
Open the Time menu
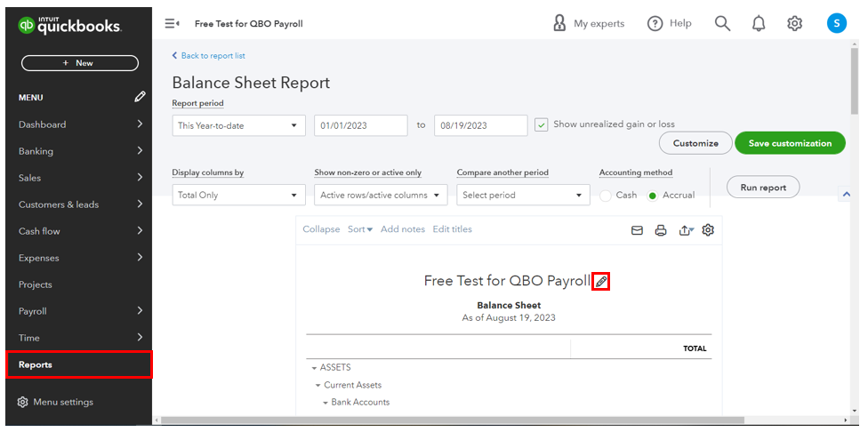pos(78,338)
